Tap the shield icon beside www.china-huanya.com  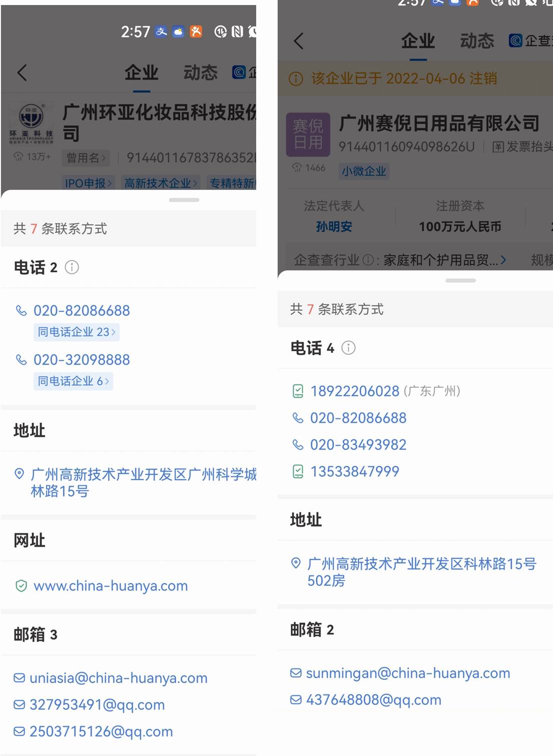tap(21, 586)
